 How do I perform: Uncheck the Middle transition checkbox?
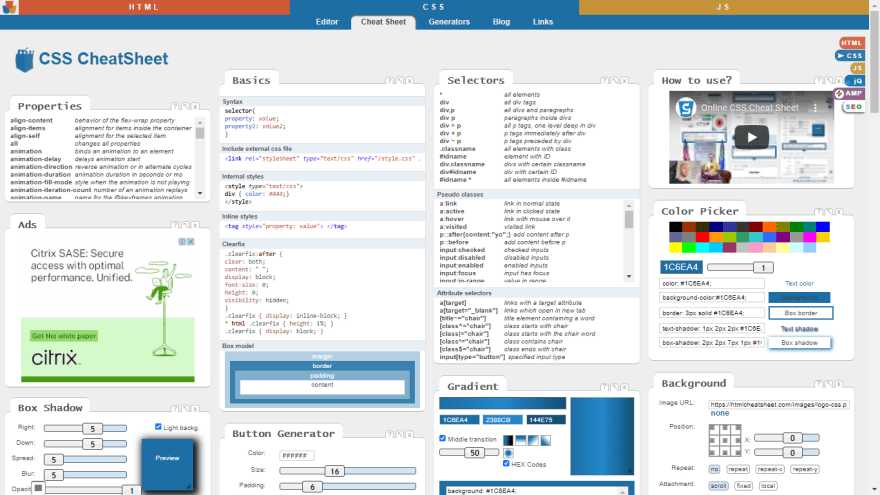pos(442,438)
